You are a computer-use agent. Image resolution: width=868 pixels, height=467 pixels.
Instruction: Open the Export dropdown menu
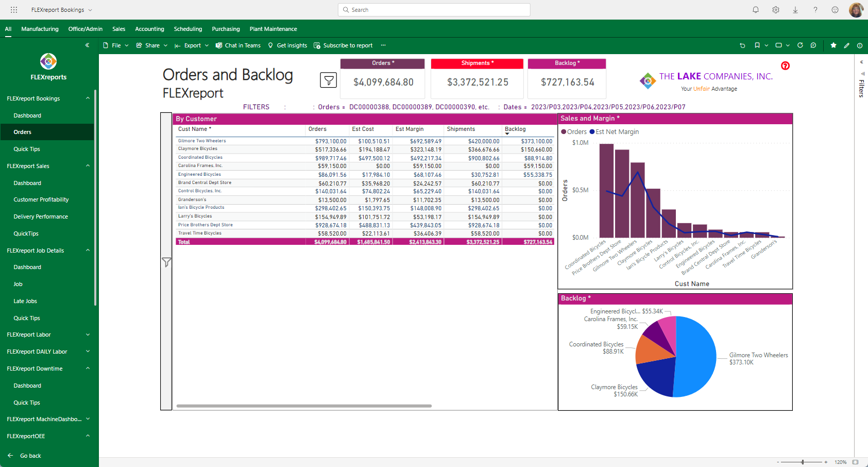(192, 45)
